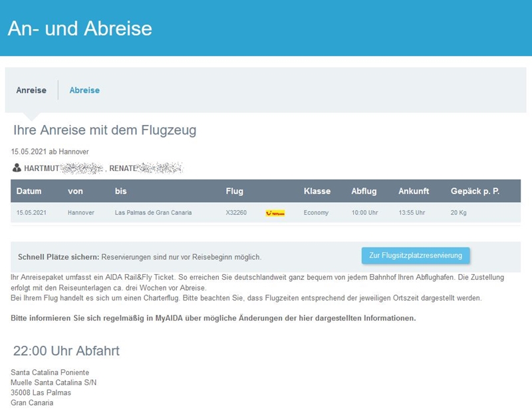Click the '22:00 Uhr Abfahrt' heading
The image size is (532, 417).
[66, 350]
